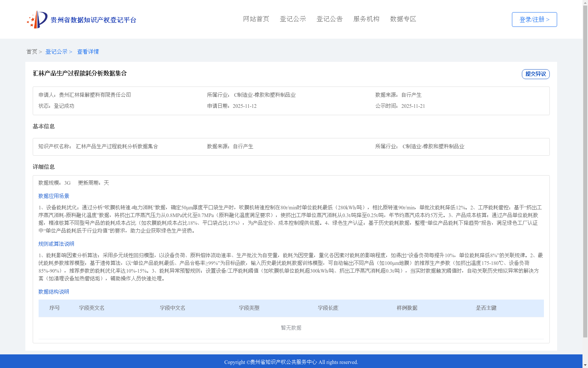588x368 pixels.
Task: Click 数据结构说明 subsection label
Action: [54, 292]
